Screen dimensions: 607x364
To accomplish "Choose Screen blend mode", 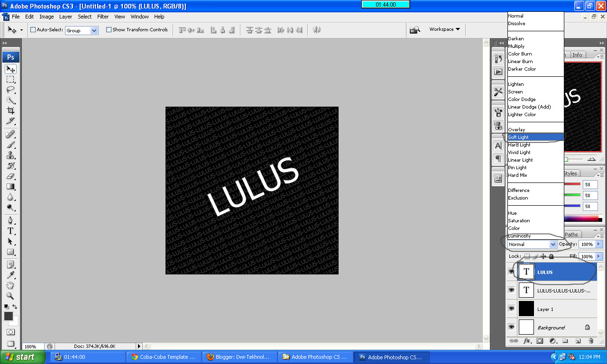I will [536, 91].
